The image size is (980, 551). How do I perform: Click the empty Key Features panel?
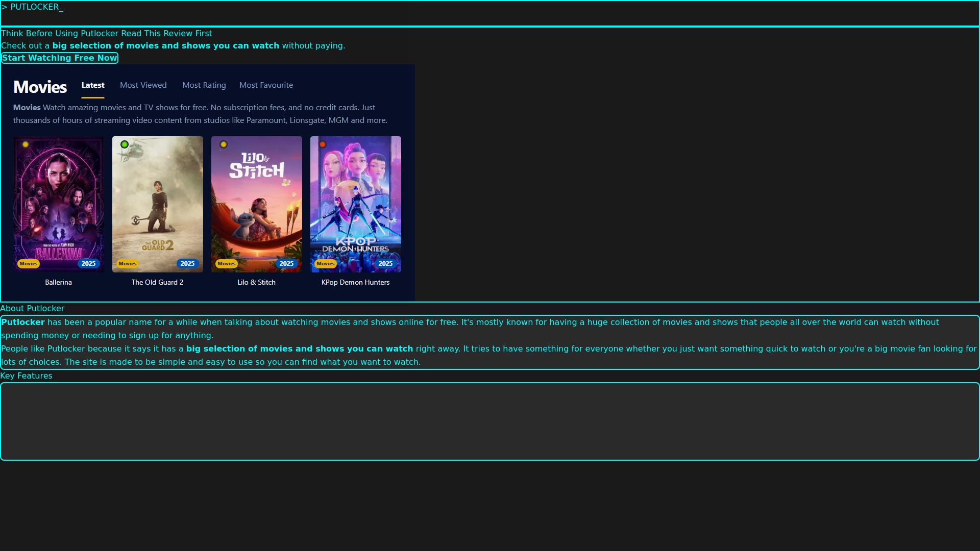[490, 421]
